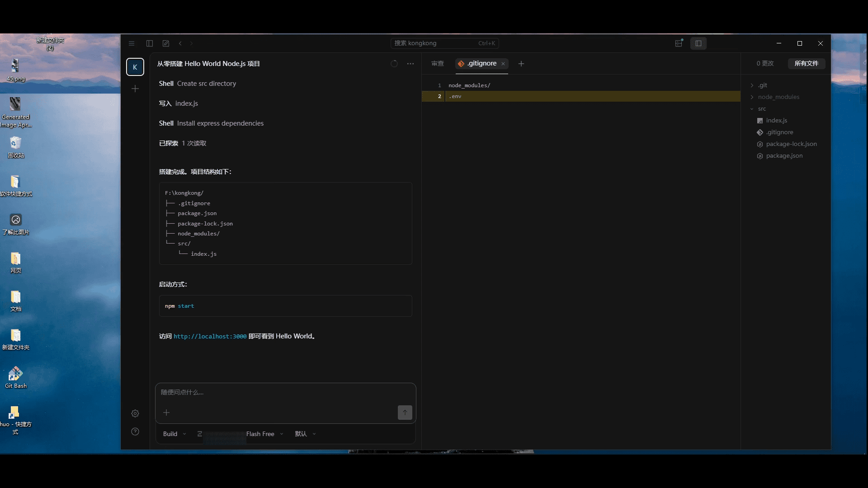Go forward with the right arrow

(191, 43)
